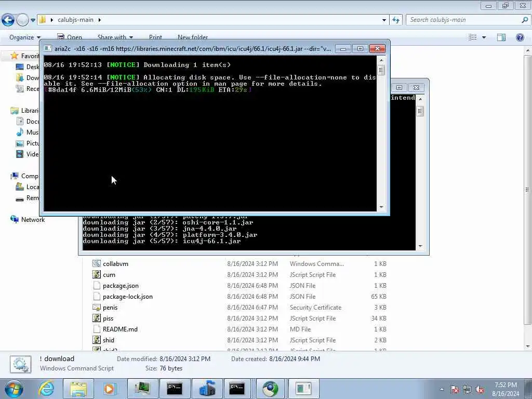532x399 pixels.
Task: Select Videos library in navigation pane
Action: [x=28, y=154]
